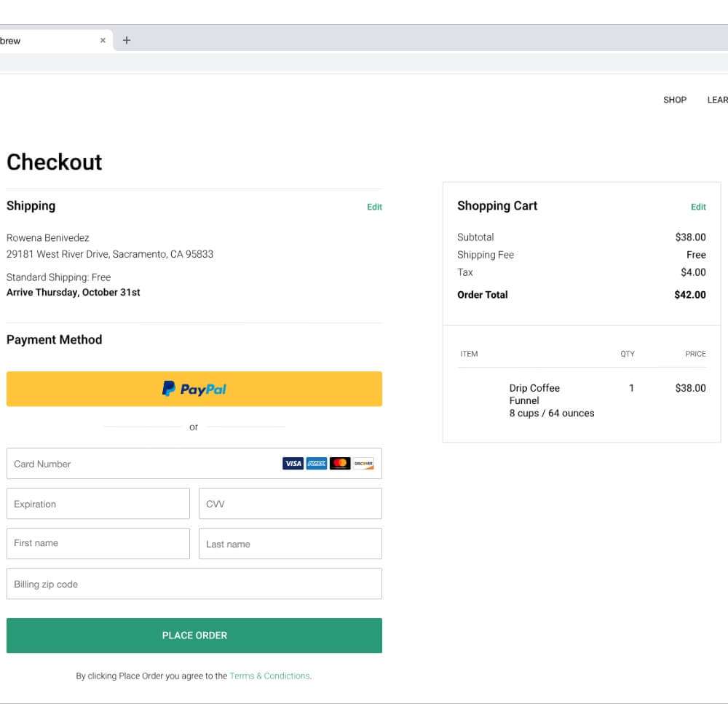
Task: Click into the Expiration field
Action: click(x=98, y=504)
